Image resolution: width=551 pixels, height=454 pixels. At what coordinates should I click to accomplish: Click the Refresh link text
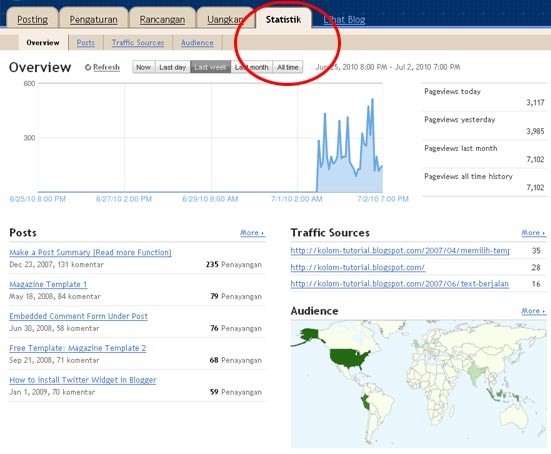pos(106,67)
